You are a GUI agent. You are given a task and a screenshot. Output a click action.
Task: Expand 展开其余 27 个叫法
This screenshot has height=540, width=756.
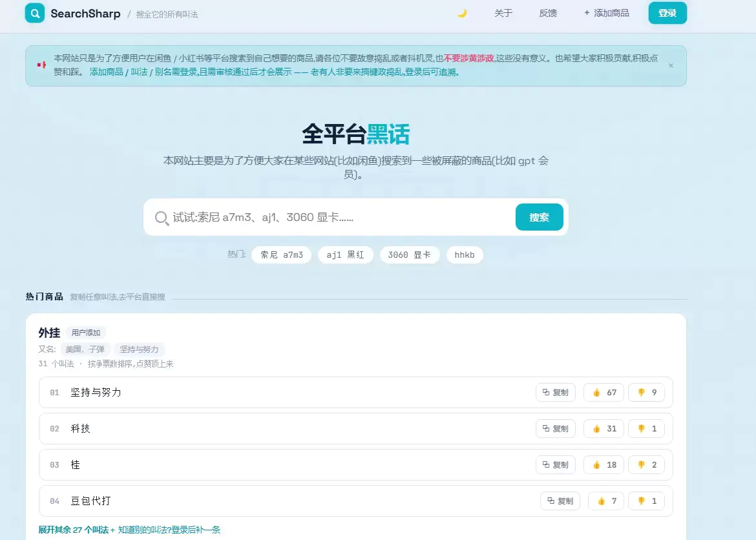click(73, 530)
